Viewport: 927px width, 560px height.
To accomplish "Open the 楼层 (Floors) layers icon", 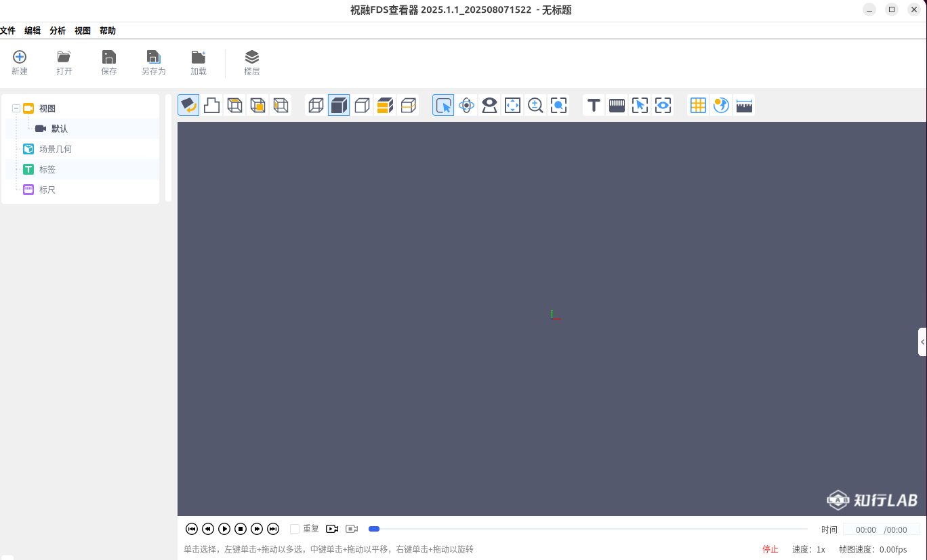I will tap(252, 62).
